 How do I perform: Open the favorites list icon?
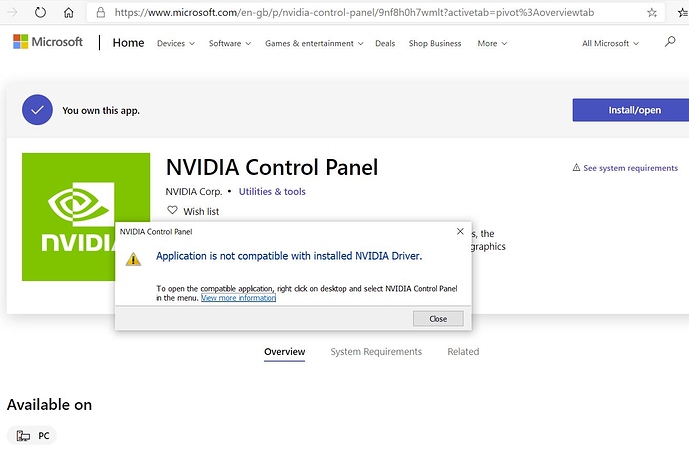683,13
